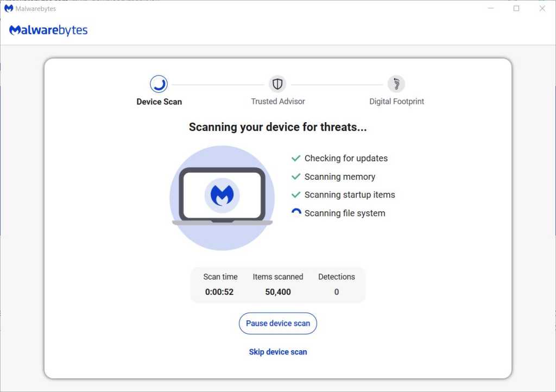This screenshot has width=556, height=392.
Task: Click the 'Scanning file system' text
Action: 345,213
